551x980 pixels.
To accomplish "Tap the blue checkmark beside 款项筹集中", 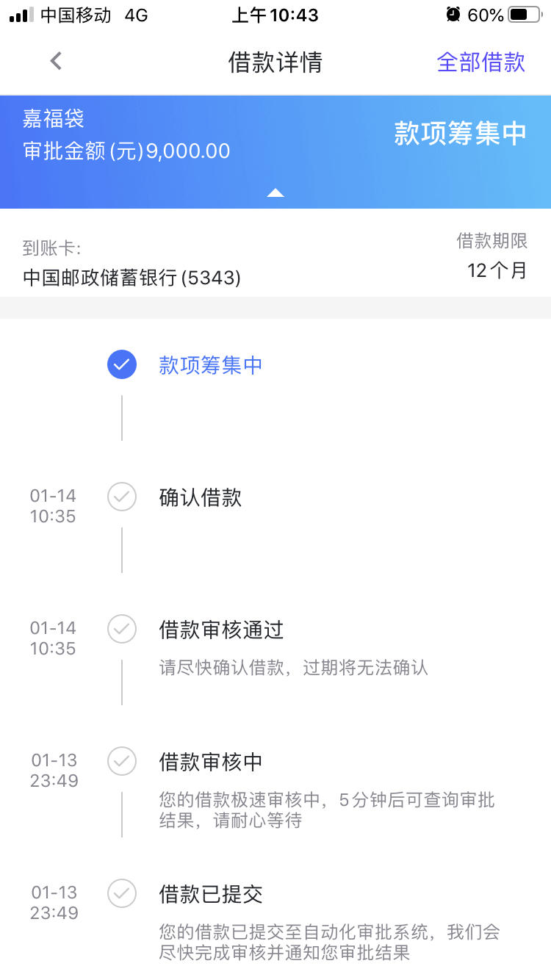I will point(122,364).
